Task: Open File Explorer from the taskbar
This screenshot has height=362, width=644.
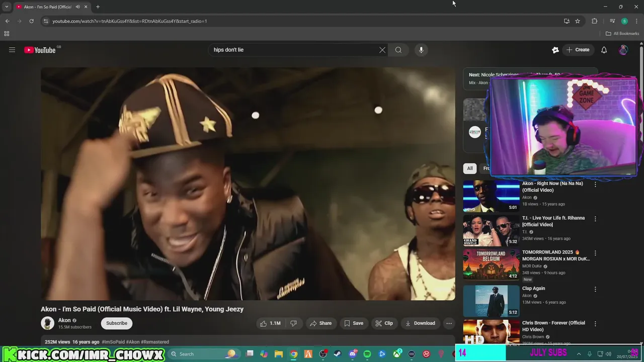Action: click(279, 354)
